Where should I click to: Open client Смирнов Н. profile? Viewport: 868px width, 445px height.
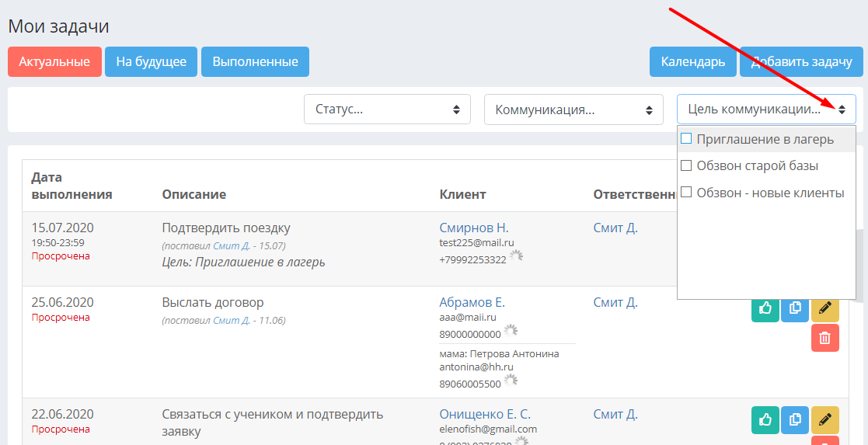coord(474,228)
